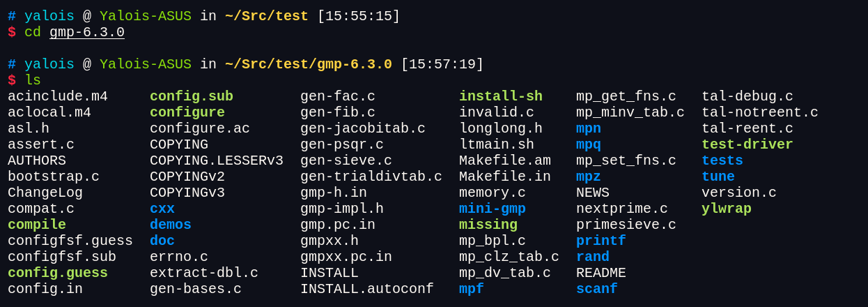Click the README file name
This screenshot has height=307, width=868.
pyautogui.click(x=600, y=273)
